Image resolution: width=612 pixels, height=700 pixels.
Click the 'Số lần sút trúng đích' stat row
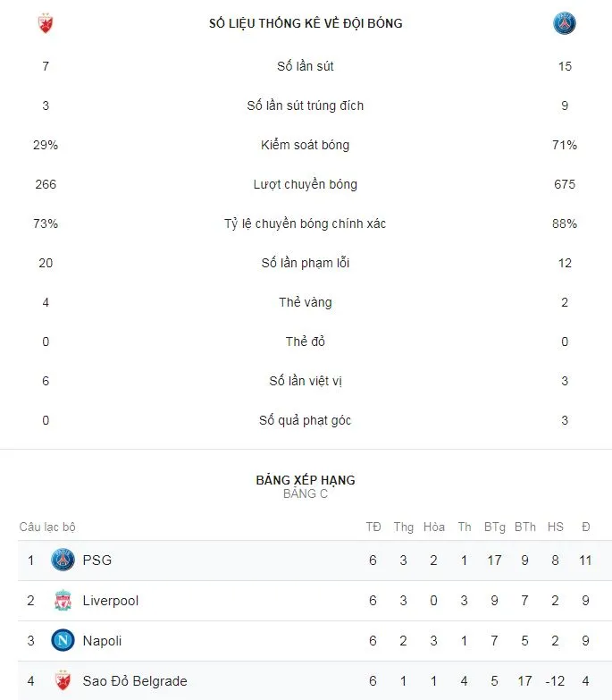[306, 105]
